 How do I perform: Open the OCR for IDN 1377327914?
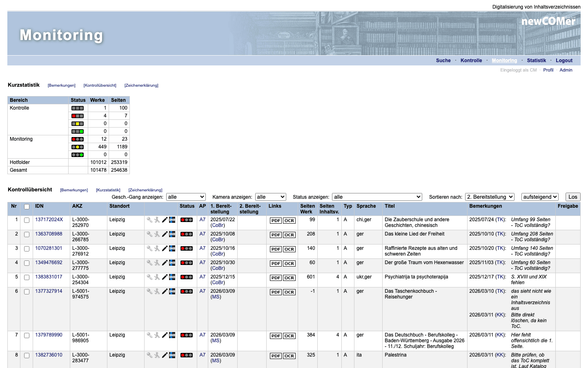(x=289, y=292)
